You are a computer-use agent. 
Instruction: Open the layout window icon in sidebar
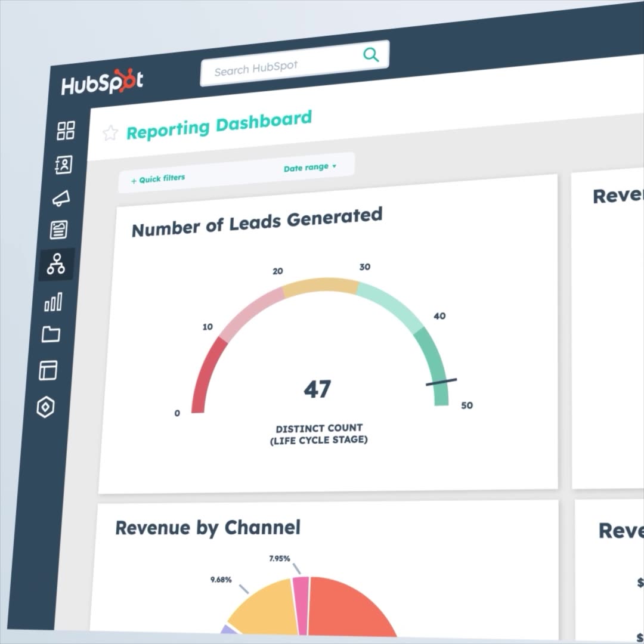coord(48,370)
